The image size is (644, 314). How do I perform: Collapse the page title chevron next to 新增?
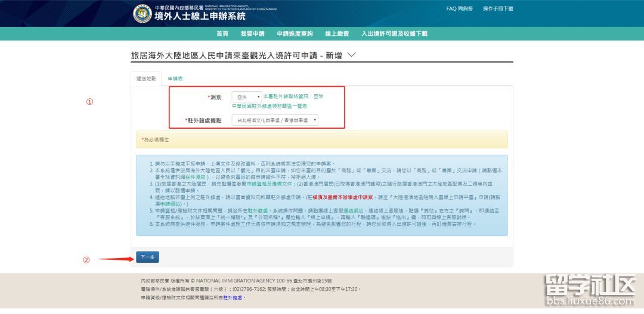coord(351,55)
